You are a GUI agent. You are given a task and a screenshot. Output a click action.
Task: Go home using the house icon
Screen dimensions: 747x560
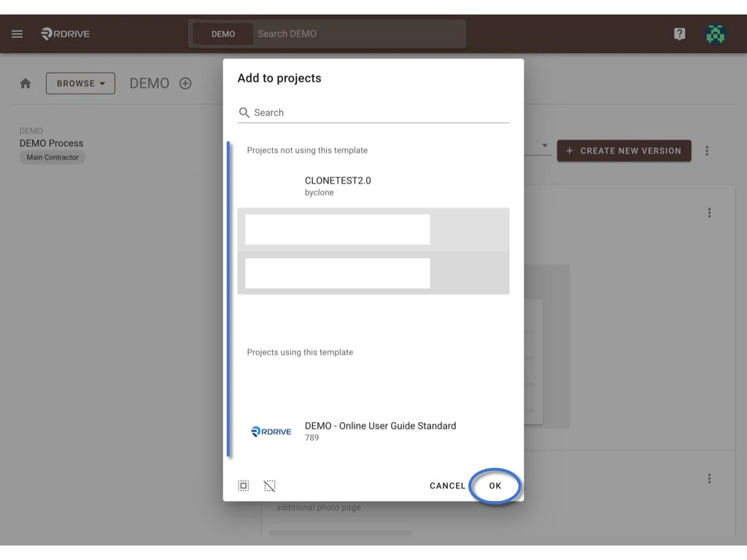click(x=26, y=83)
